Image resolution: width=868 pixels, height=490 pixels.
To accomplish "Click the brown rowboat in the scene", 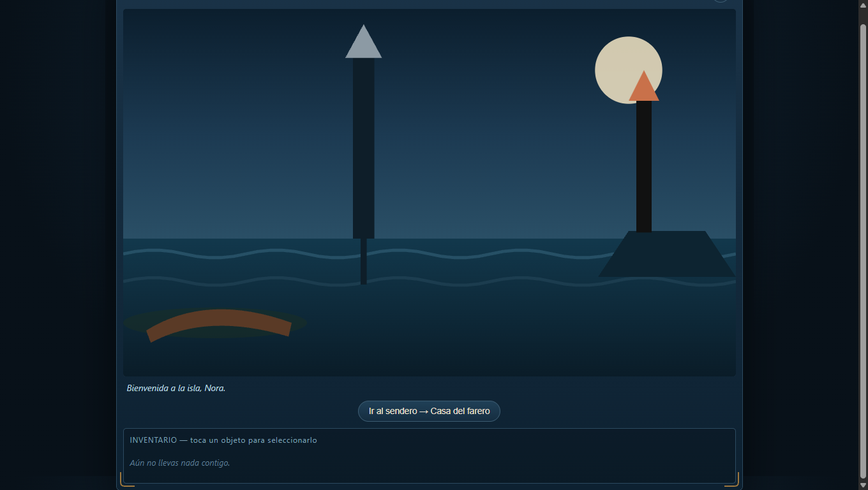I will (219, 324).
